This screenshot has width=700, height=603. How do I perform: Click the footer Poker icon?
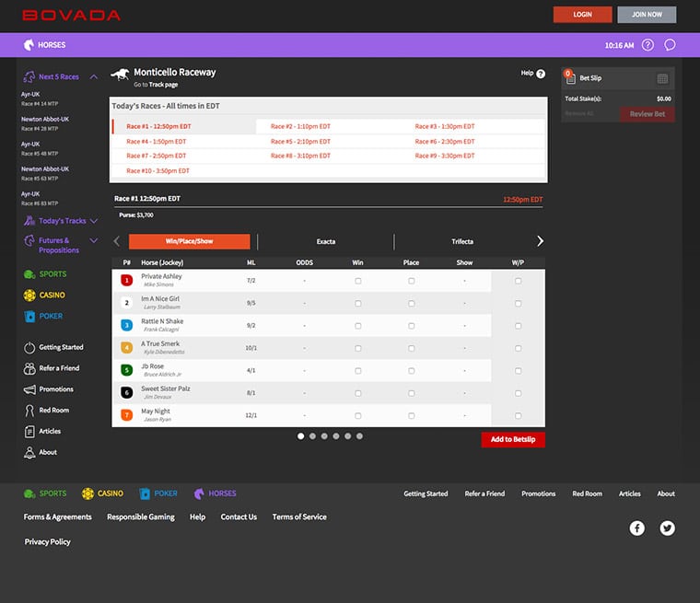pos(145,493)
